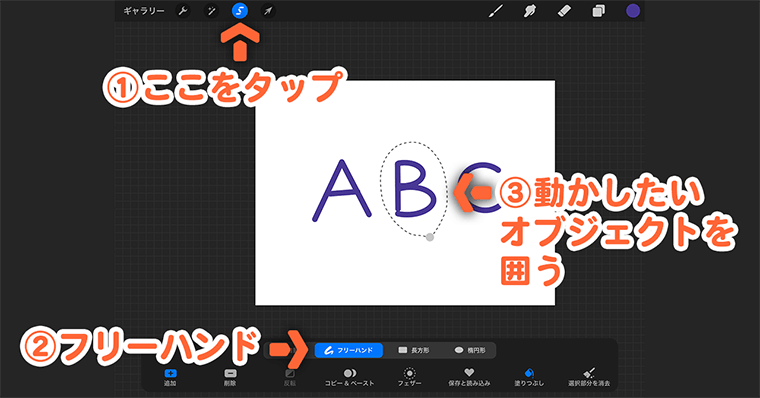Open the Adjustments magic wand menu
The height and width of the screenshot is (398, 760).
(x=211, y=11)
